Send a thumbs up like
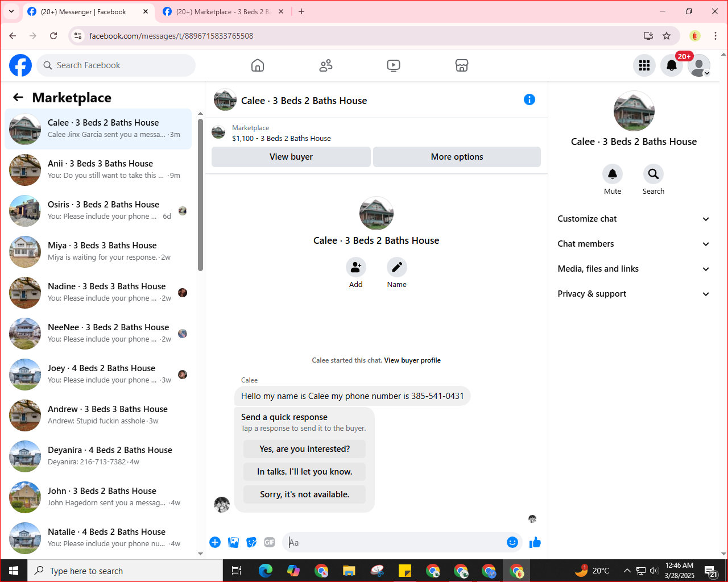 [x=535, y=542]
